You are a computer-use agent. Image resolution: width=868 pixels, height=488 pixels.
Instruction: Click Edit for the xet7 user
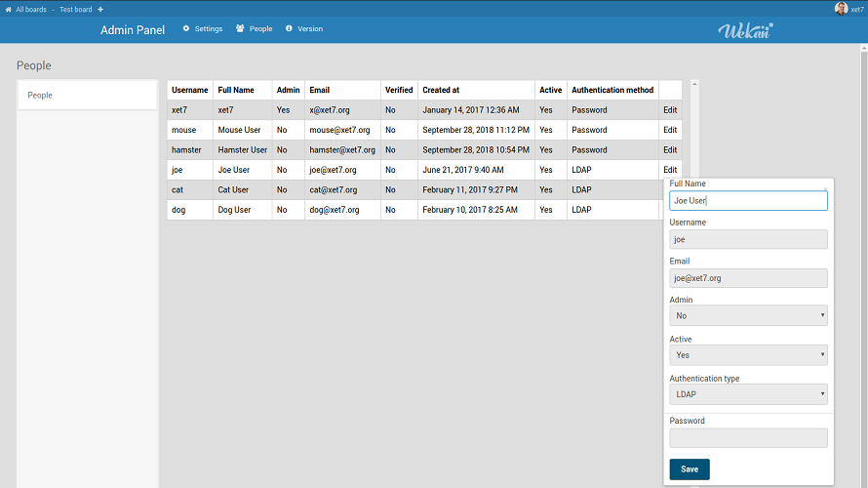[x=670, y=110]
